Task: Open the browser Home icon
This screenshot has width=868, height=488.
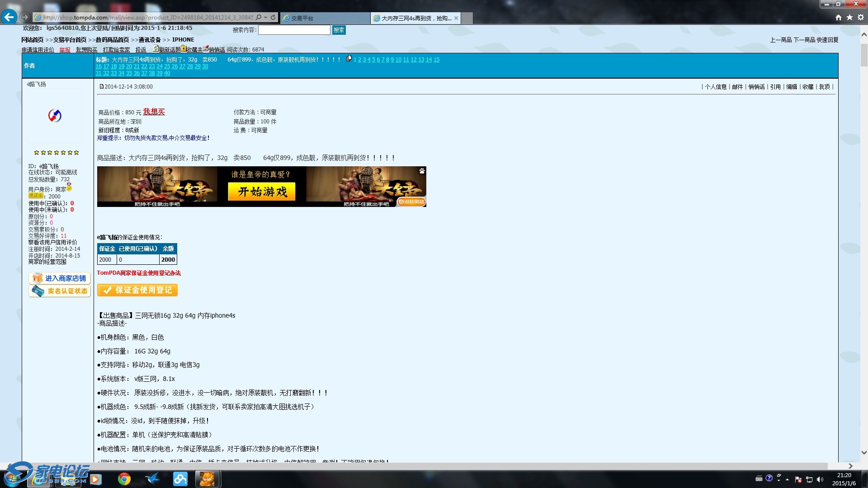Action: [839, 17]
